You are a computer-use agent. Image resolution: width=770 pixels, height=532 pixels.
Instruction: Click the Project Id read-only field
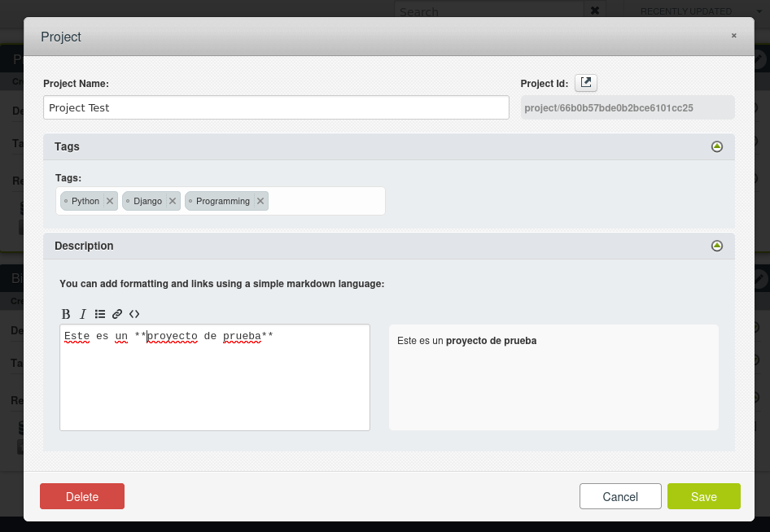click(x=627, y=107)
